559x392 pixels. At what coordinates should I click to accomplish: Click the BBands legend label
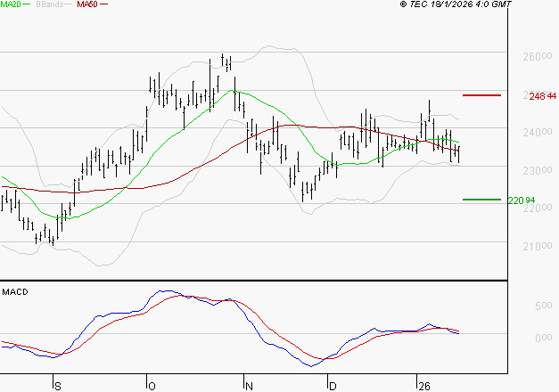50,4
